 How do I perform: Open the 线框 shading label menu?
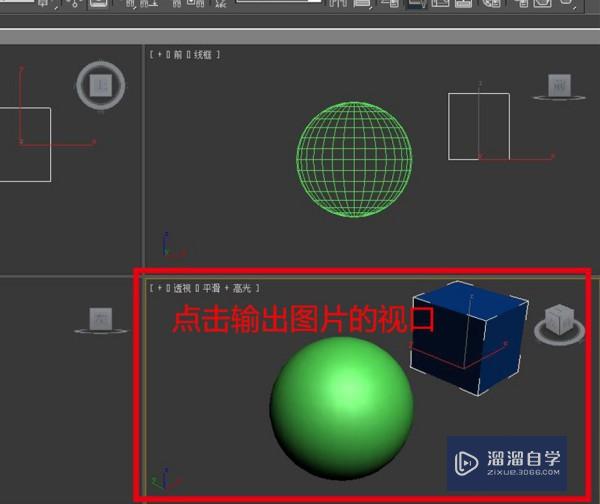[203, 55]
